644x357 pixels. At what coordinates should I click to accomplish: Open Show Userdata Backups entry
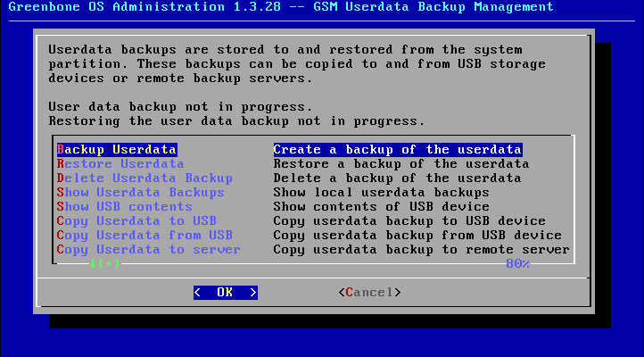140,193
